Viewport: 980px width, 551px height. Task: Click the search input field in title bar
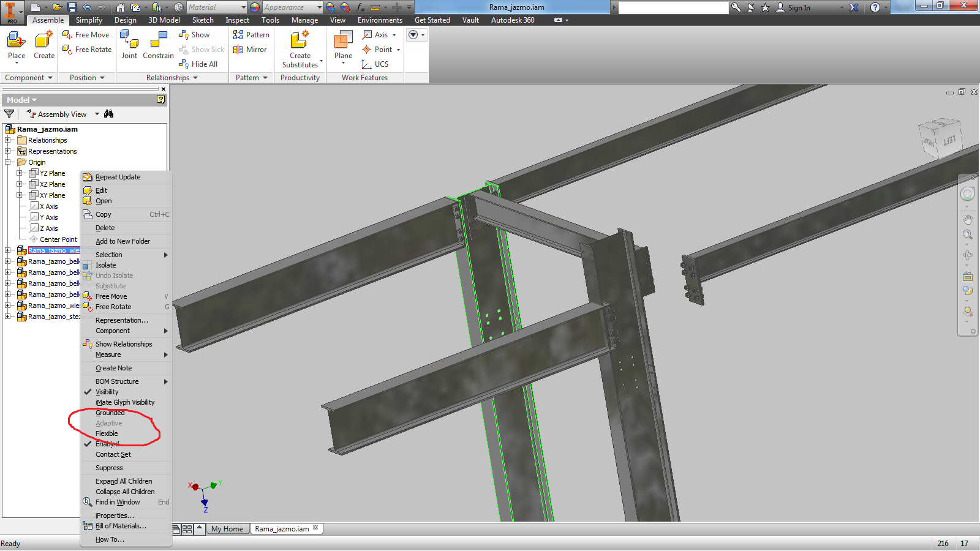click(x=673, y=7)
